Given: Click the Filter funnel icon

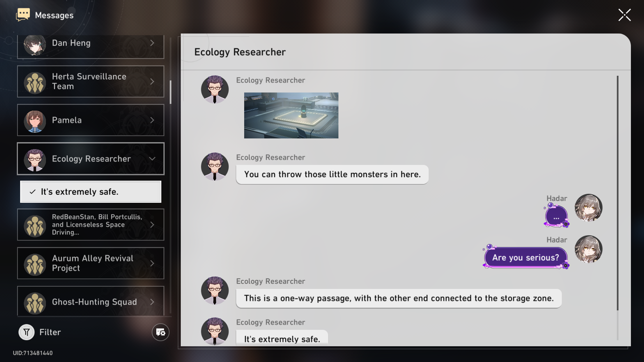Looking at the screenshot, I should point(26,332).
